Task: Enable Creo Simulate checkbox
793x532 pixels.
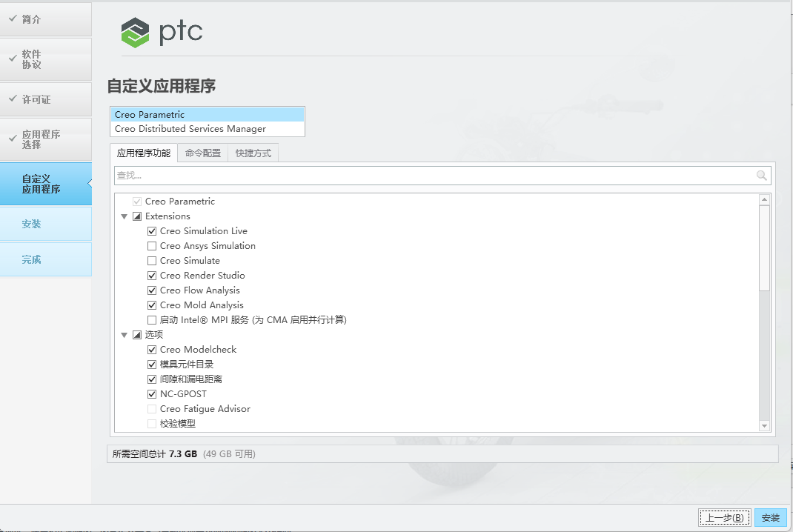Action: [152, 261]
